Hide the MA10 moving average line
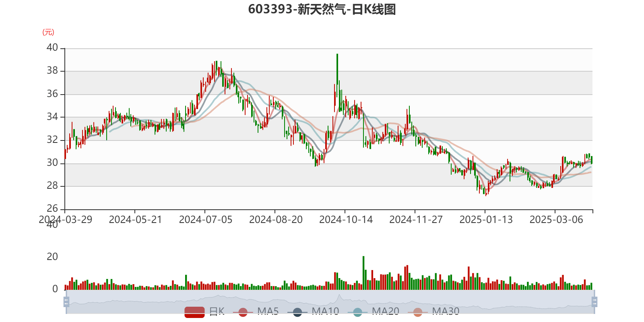Image resolution: width=644 pixels, height=322 pixels. 297,312
